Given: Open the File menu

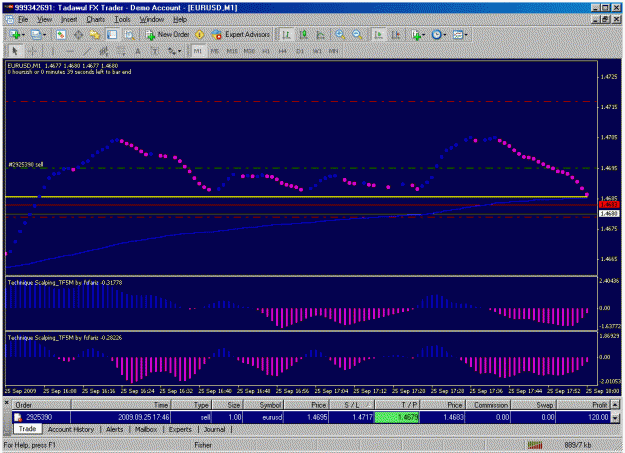Looking at the screenshot, I should point(23,20).
